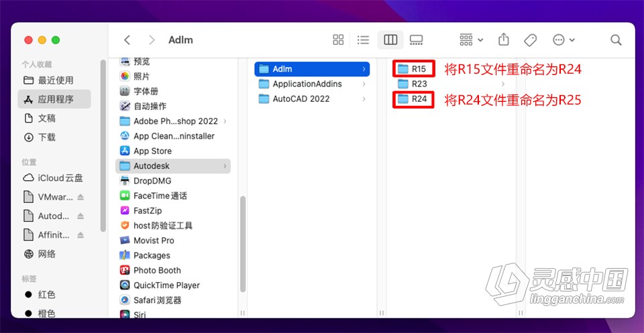Select the 照片 app
This screenshot has width=644, height=333.
(x=173, y=76)
